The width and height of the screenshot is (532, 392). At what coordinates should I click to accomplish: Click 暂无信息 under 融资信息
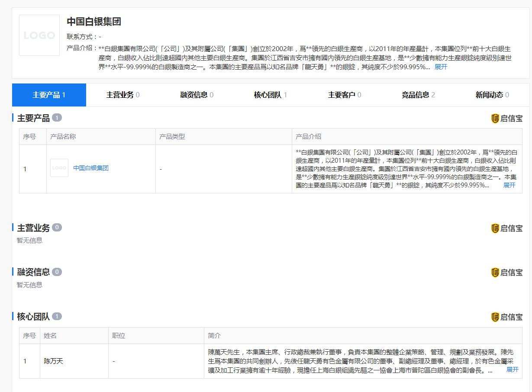[30, 285]
